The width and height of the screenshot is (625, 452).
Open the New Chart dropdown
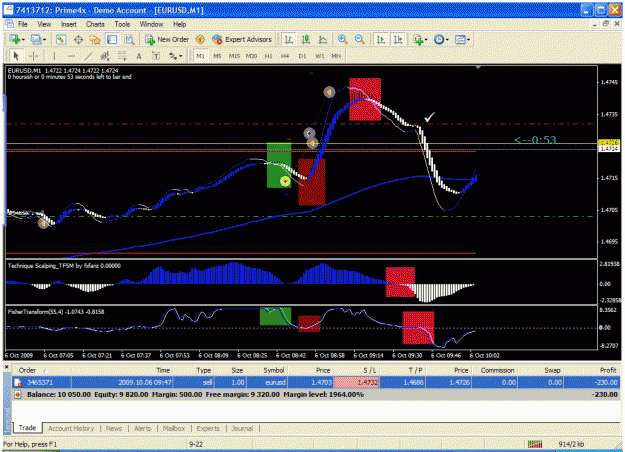coord(17,39)
